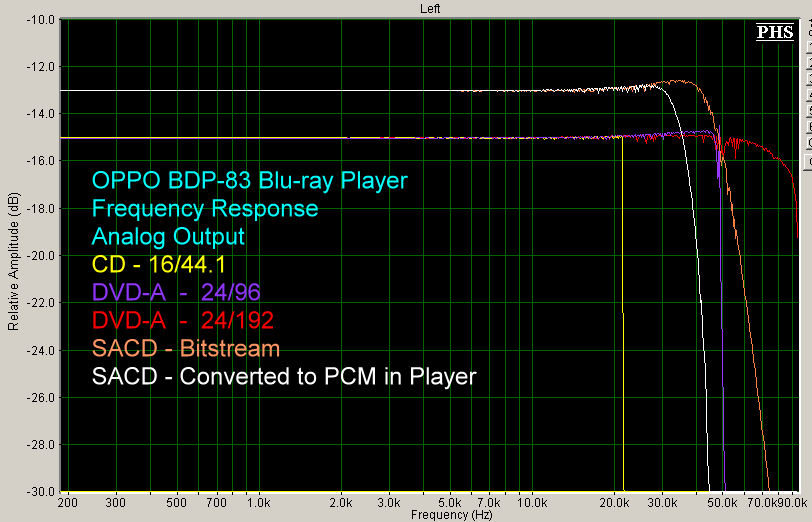The image size is (812, 522).
Task: Click the 500 frequency axis label
Action: tap(177, 503)
